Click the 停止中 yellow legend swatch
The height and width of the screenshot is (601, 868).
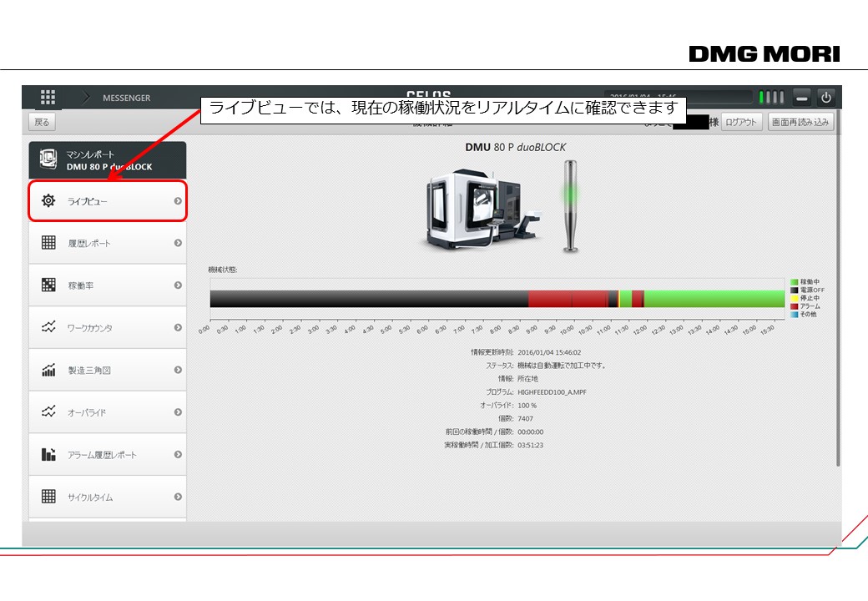click(x=795, y=298)
